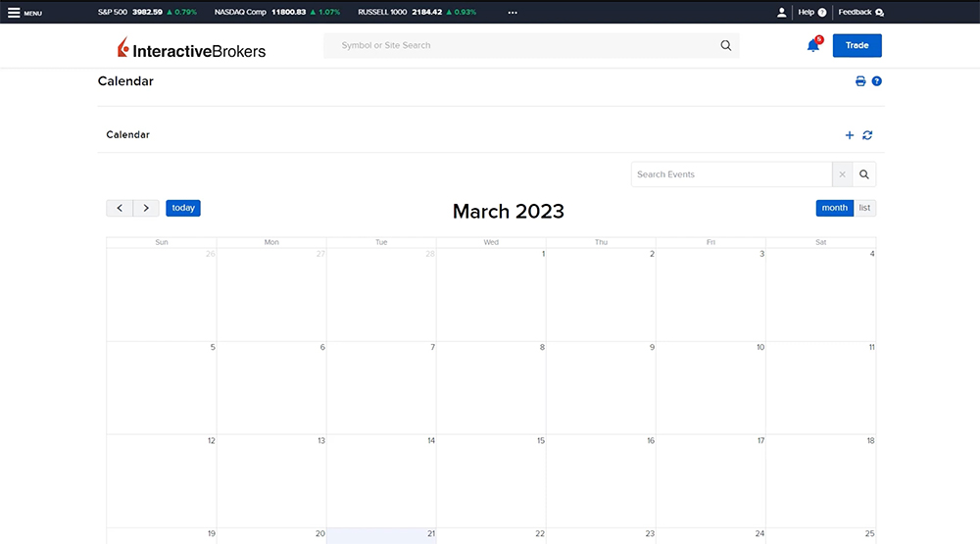Click the print calendar icon

click(x=860, y=81)
